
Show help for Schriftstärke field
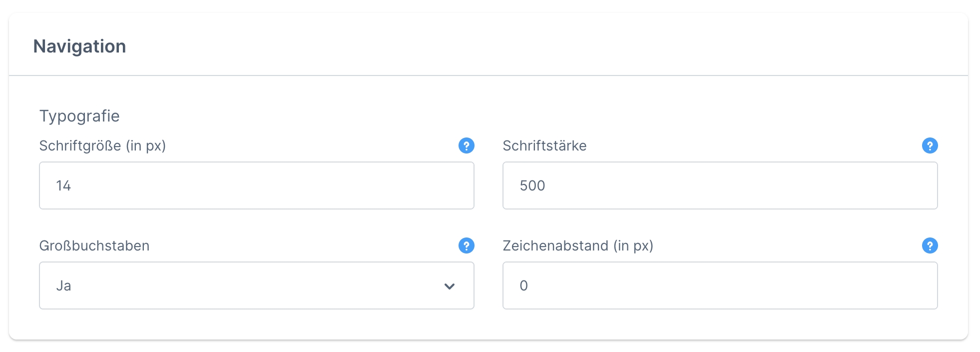click(x=930, y=145)
